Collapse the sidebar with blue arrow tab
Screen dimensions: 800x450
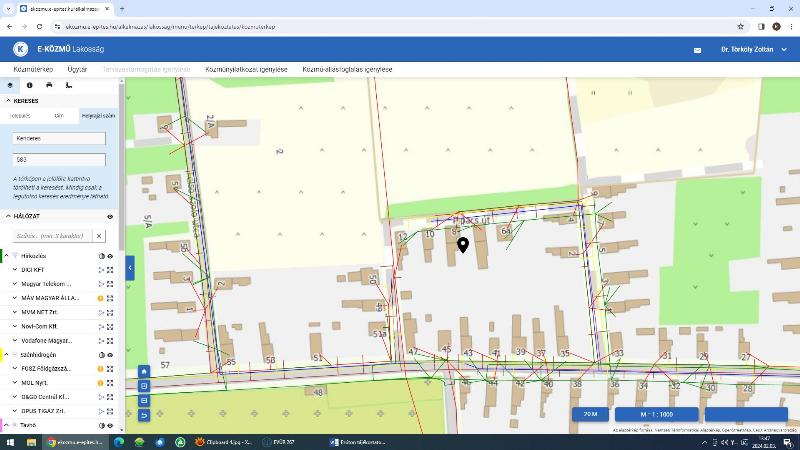click(x=130, y=268)
